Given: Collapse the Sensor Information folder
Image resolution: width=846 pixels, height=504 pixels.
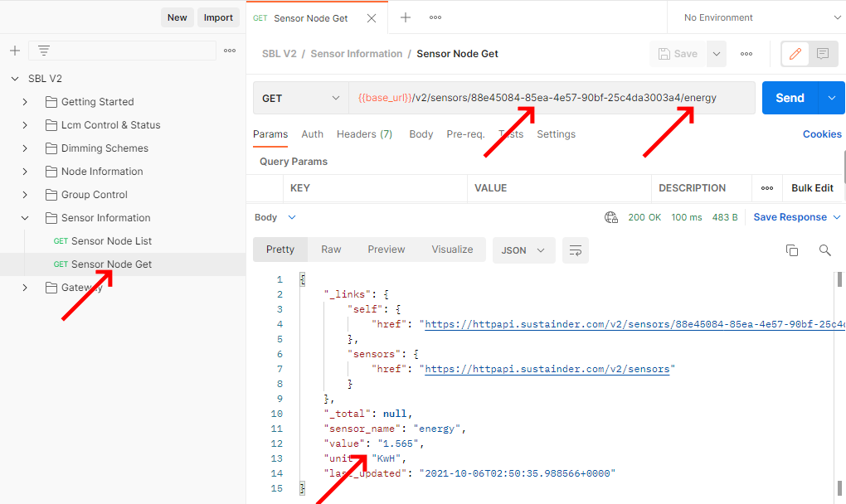Looking at the screenshot, I should click(x=25, y=218).
